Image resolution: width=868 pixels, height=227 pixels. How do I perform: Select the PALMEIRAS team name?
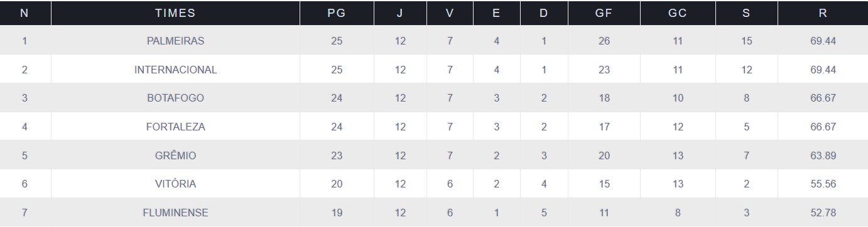coord(175,41)
